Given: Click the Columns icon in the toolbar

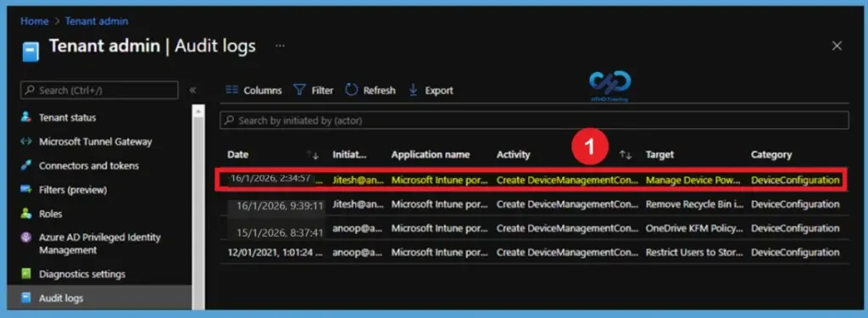Looking at the screenshot, I should [232, 90].
